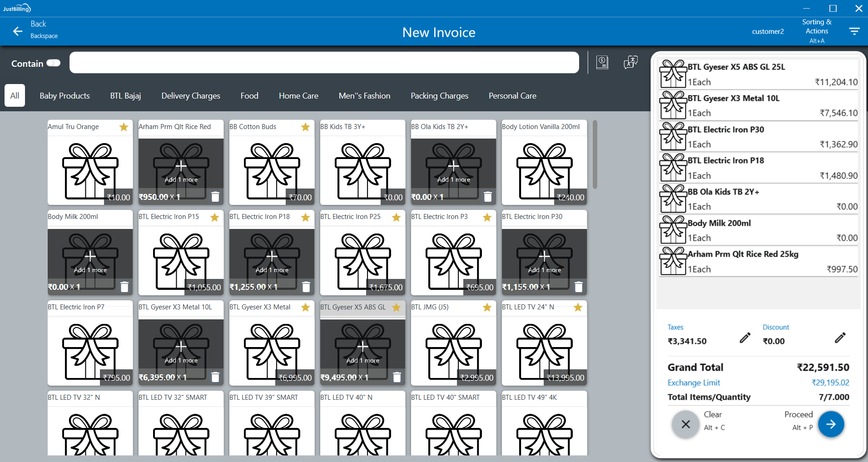Image resolution: width=868 pixels, height=462 pixels.
Task: Proceed with the invoice arrow button
Action: pos(831,424)
